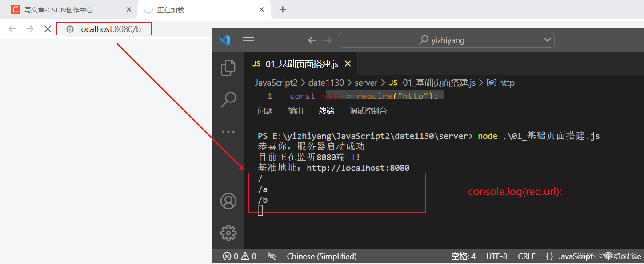Open a new browser tab
The image size is (644, 264).
click(x=283, y=9)
